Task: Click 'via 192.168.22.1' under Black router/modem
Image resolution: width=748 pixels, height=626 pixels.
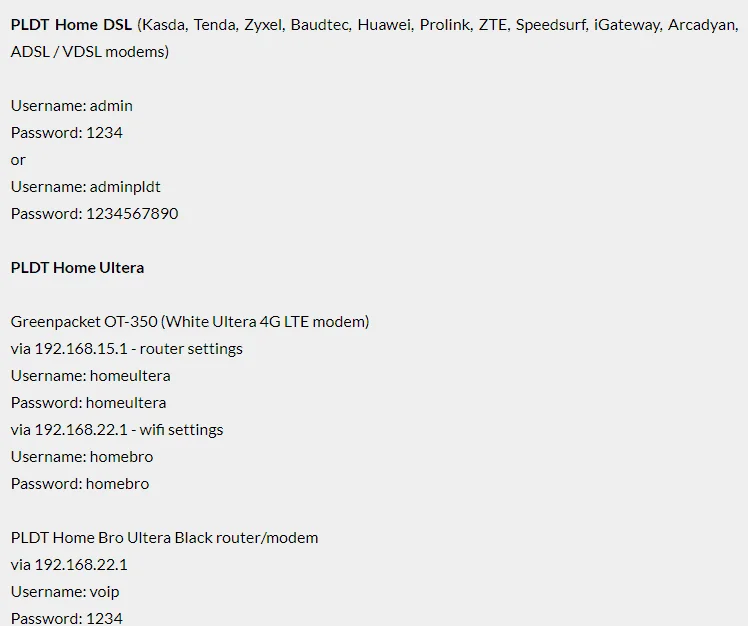Action: [69, 565]
